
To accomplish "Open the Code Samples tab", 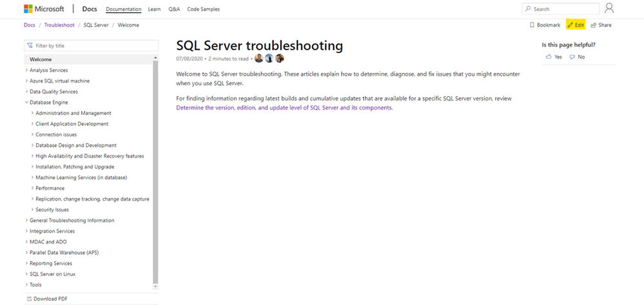I will (x=203, y=9).
